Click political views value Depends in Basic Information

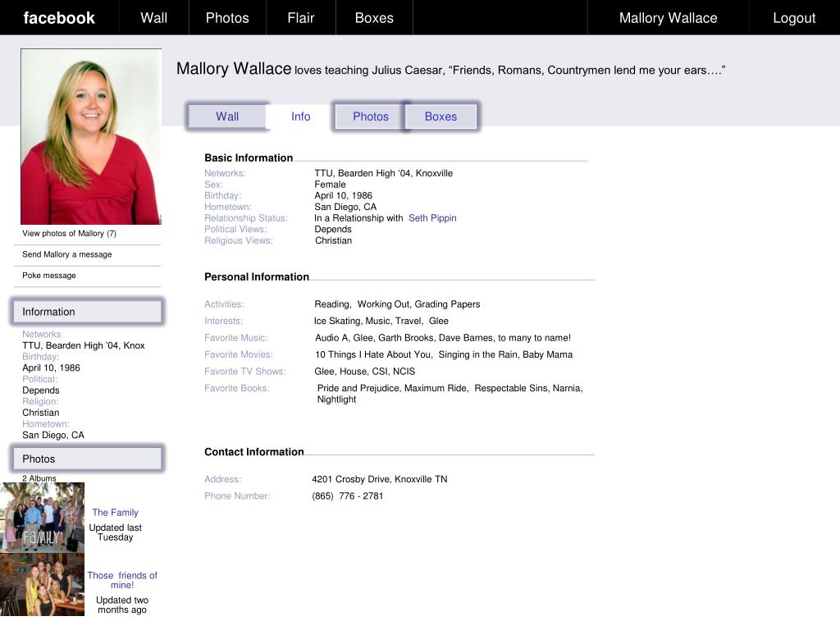[x=333, y=230]
